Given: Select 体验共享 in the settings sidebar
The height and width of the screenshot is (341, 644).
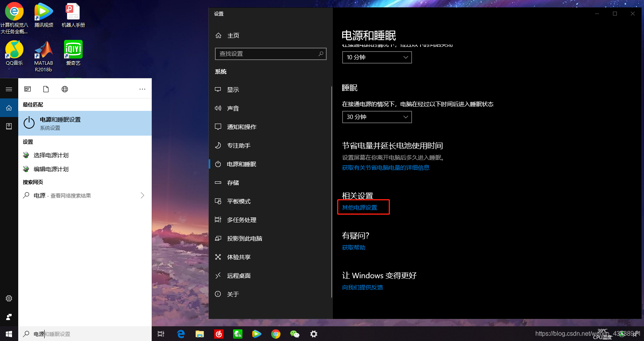Looking at the screenshot, I should [270, 257].
